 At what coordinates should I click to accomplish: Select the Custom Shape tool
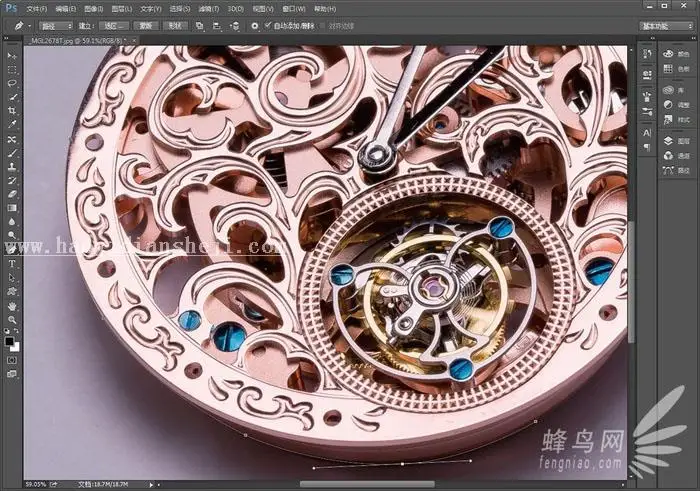pyautogui.click(x=12, y=291)
